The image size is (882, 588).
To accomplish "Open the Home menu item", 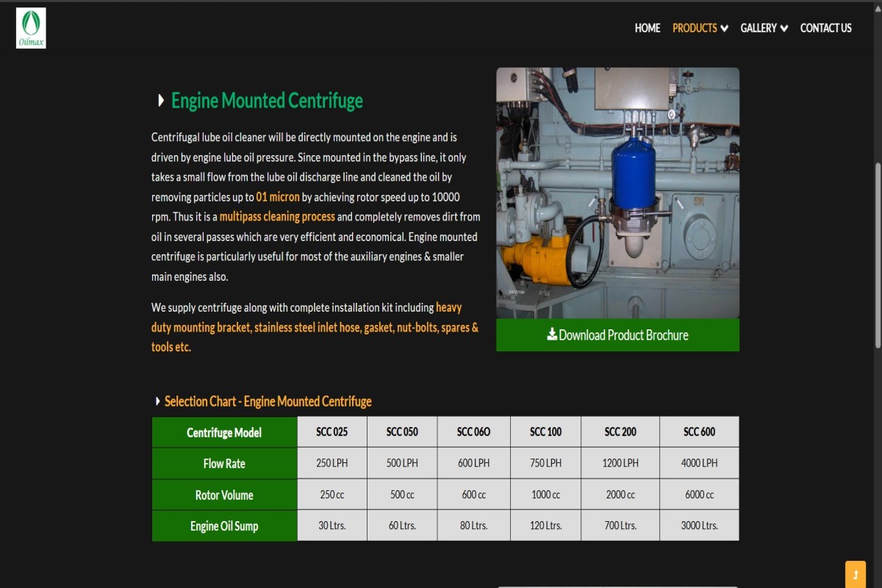I will (x=647, y=28).
